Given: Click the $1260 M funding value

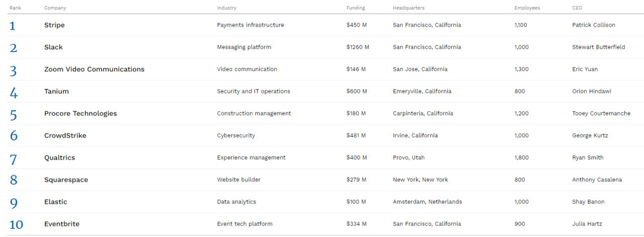Looking at the screenshot, I should [x=358, y=47].
